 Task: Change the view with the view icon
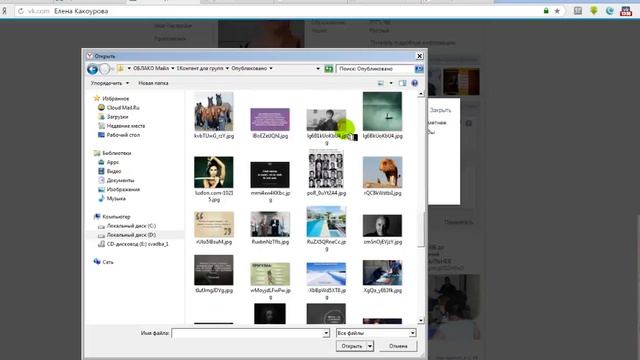click(380, 83)
